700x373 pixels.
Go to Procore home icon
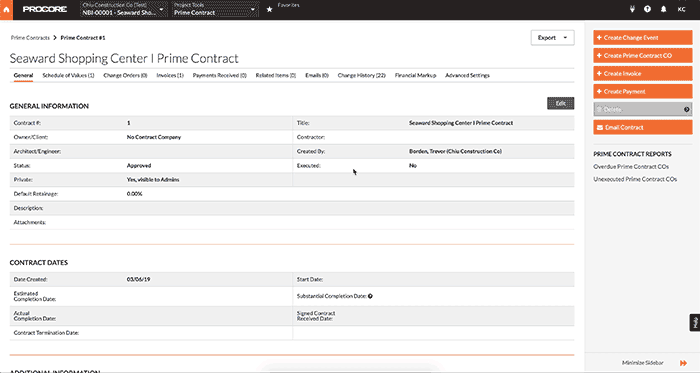point(6,9)
